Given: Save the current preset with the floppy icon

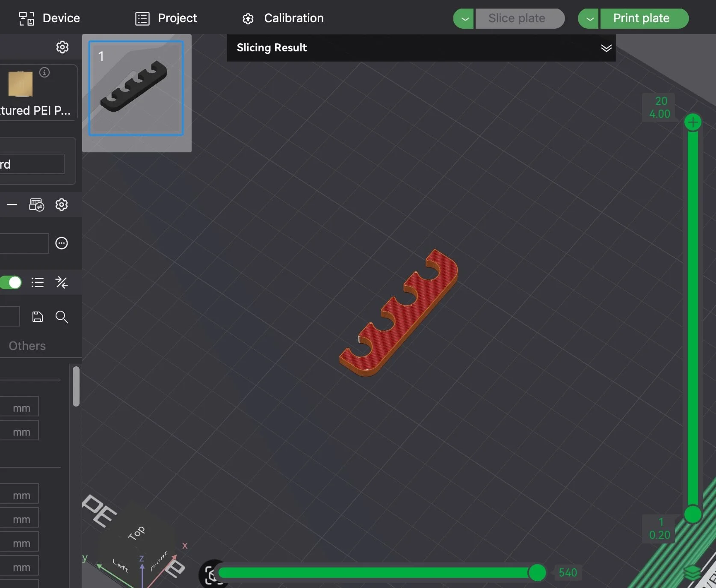Looking at the screenshot, I should click(x=37, y=317).
